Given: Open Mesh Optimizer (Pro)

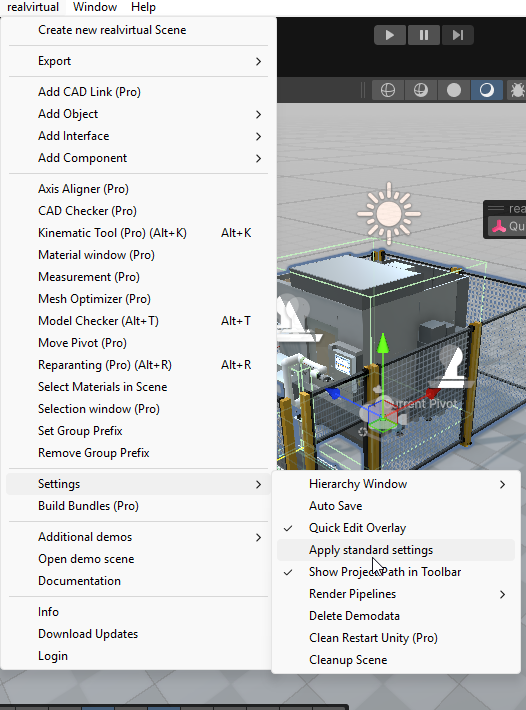Looking at the screenshot, I should coord(138,299).
